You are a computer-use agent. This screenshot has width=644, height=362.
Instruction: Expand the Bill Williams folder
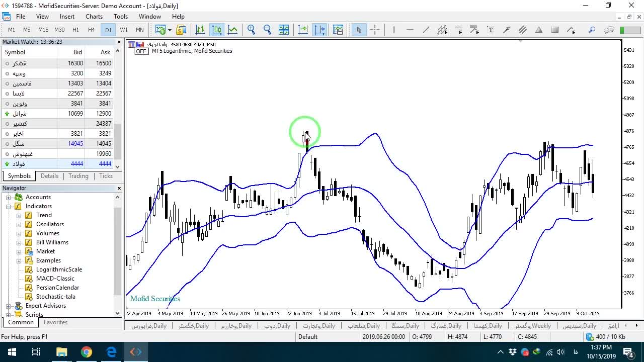(19, 242)
